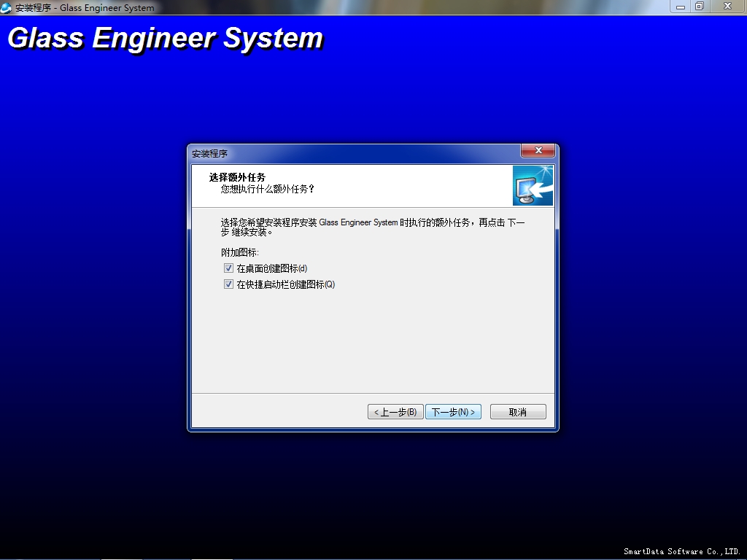Click the installer computer icon in the dialog header
The width and height of the screenshot is (747, 560).
(533, 186)
